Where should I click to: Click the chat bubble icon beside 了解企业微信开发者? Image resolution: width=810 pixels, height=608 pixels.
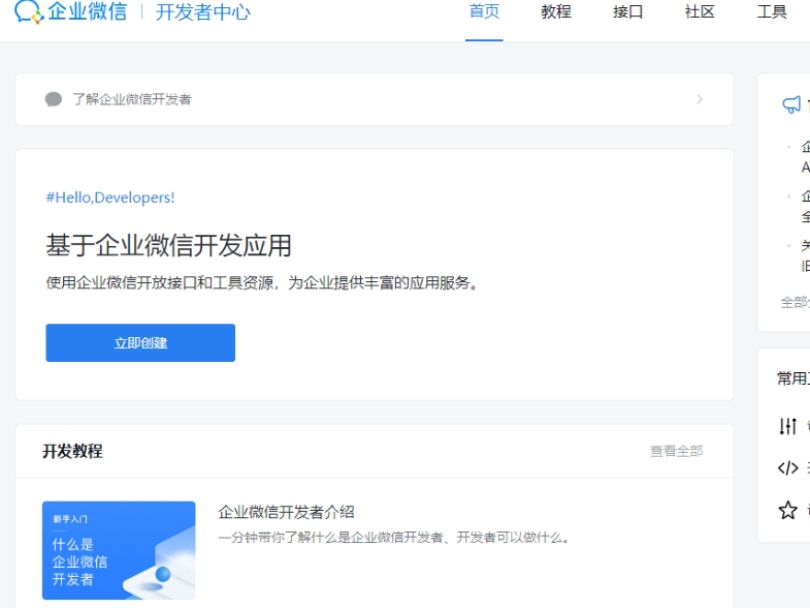tap(53, 99)
